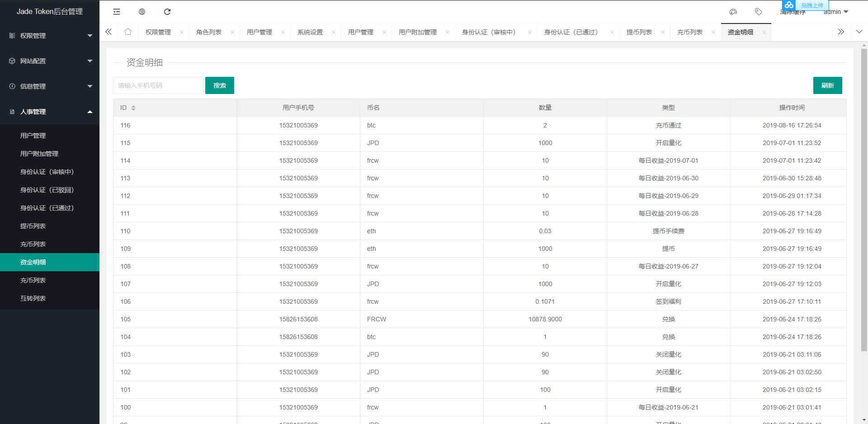868x424 pixels.
Task: Click the 刷新 button
Action: pyautogui.click(x=827, y=85)
